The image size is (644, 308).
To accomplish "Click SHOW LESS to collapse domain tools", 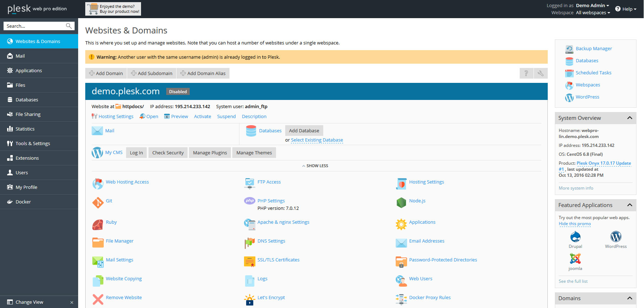I will [x=315, y=166].
